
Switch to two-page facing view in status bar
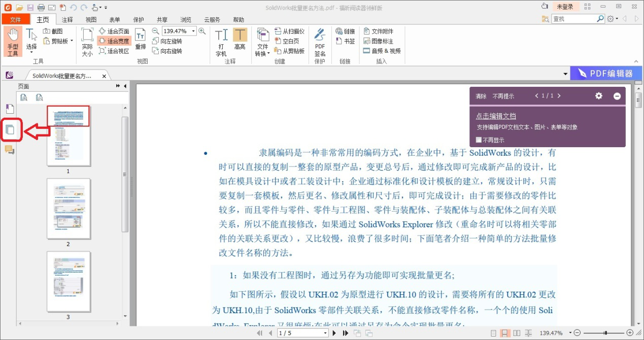tap(517, 333)
